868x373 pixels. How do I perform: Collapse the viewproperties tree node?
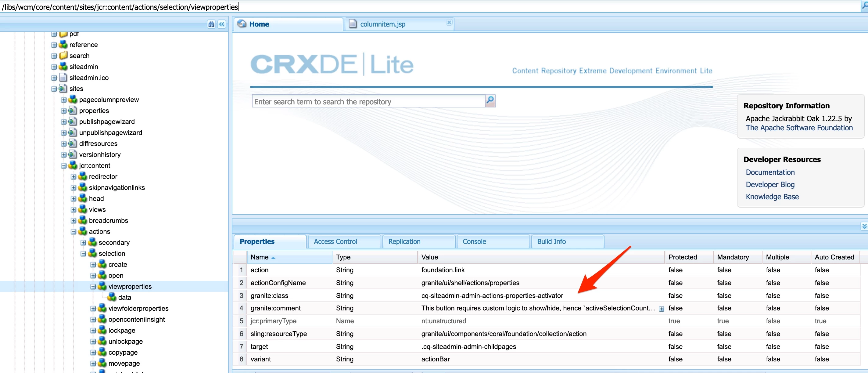tap(93, 287)
